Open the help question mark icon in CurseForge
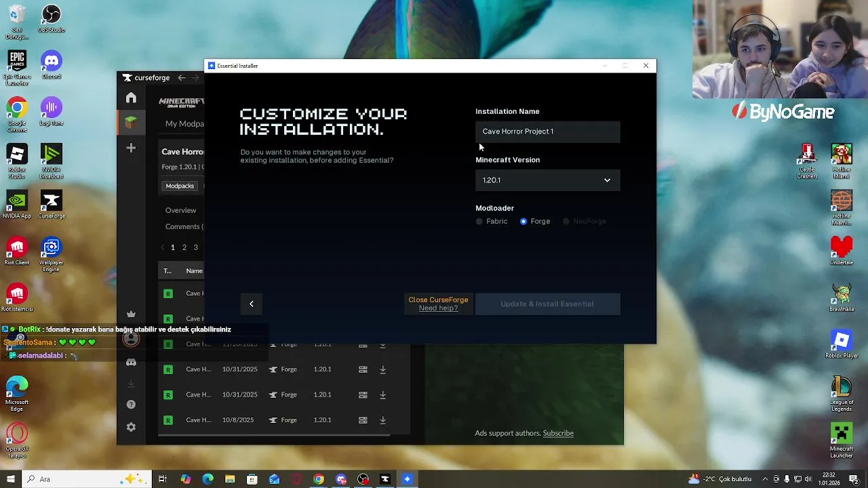This screenshot has width=868, height=488. click(131, 405)
